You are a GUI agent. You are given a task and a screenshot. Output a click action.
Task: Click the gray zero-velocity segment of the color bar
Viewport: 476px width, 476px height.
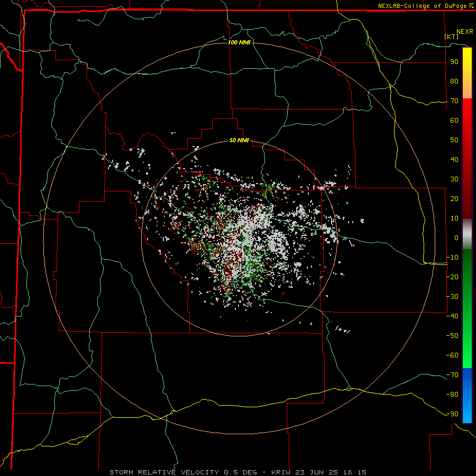[x=467, y=234]
